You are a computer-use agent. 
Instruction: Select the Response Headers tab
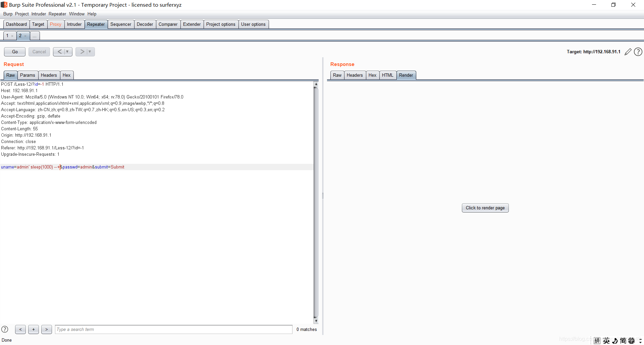click(x=355, y=75)
